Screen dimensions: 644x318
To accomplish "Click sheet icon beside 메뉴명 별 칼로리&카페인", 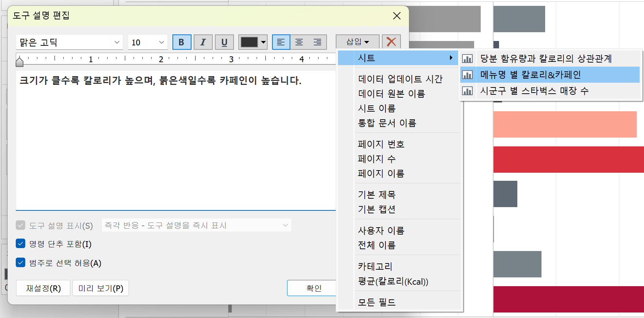I will 467,75.
